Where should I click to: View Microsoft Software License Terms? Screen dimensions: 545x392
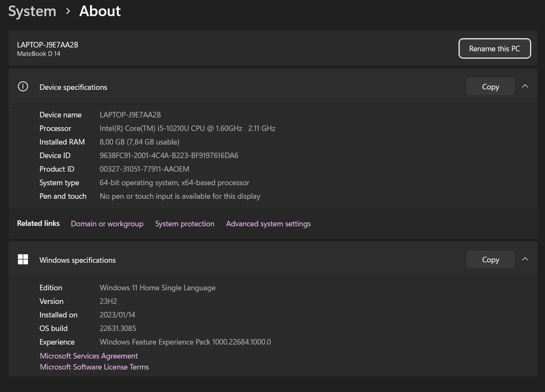[94, 367]
